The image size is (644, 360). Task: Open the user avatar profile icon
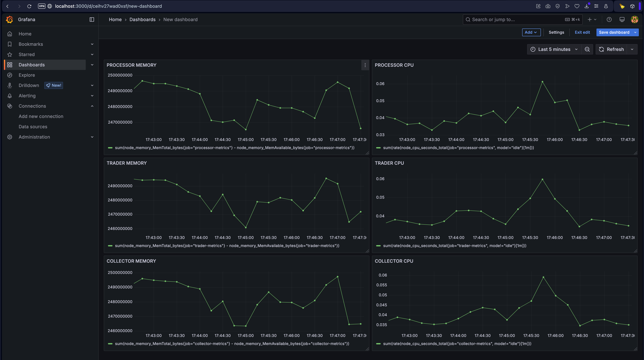634,19
